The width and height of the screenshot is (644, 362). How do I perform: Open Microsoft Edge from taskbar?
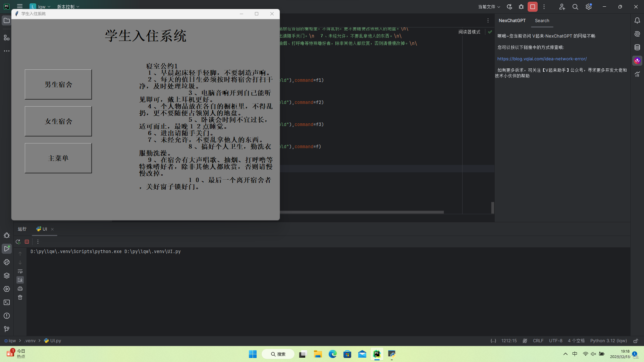332,354
